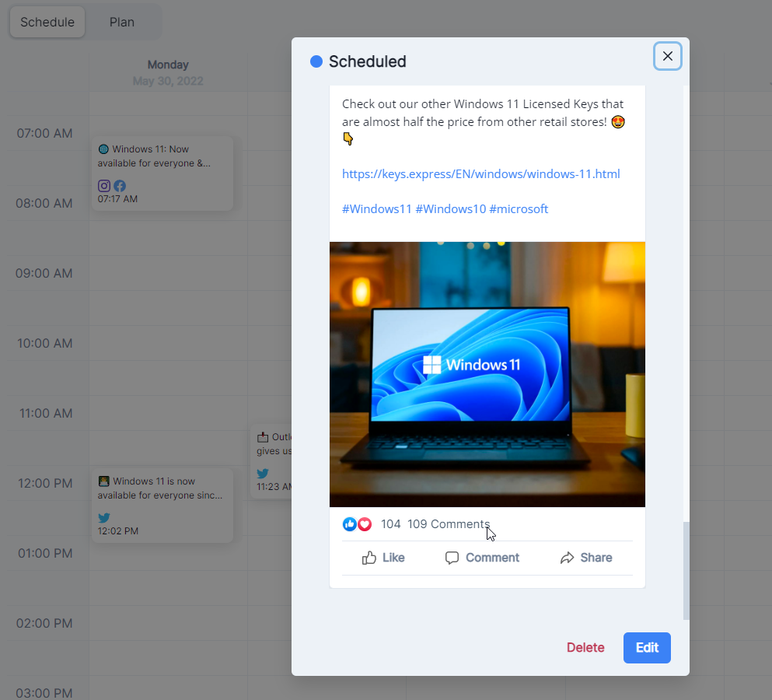Click the heart reaction icon
This screenshot has width=772, height=700.
(365, 524)
